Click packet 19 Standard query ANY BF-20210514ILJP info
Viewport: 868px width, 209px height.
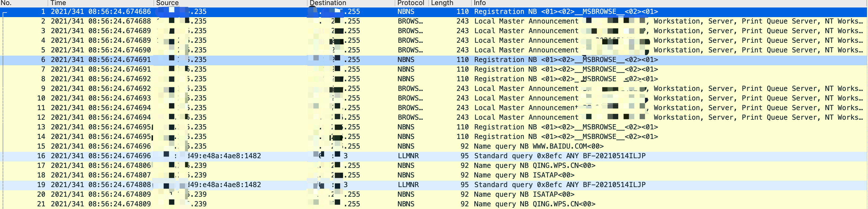[560, 185]
